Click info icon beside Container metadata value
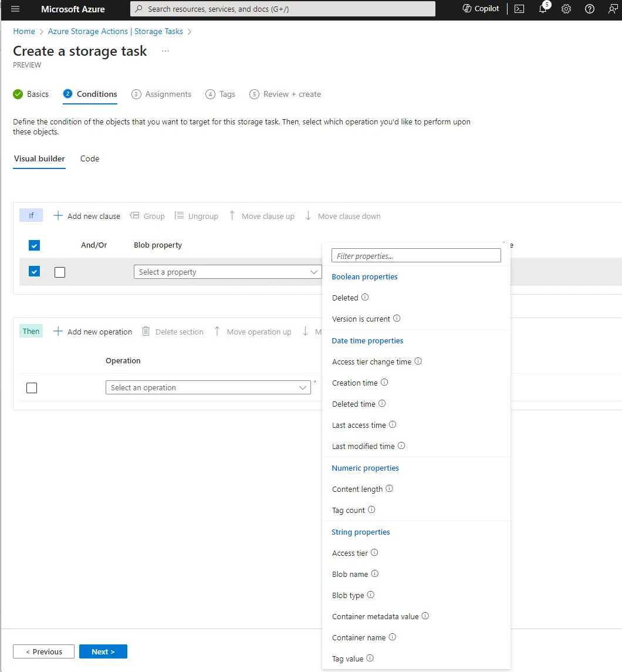Viewport: 622px width, 672px height. point(425,616)
